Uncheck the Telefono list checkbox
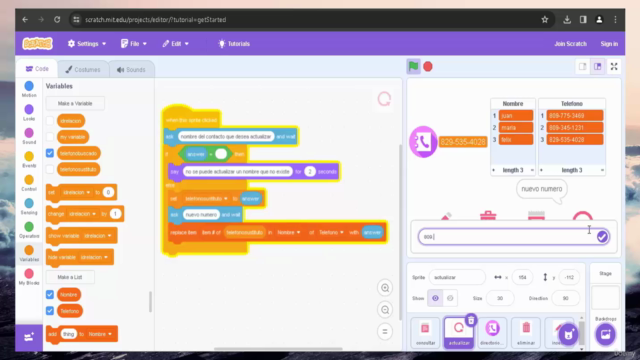The image size is (640, 360). [50, 311]
